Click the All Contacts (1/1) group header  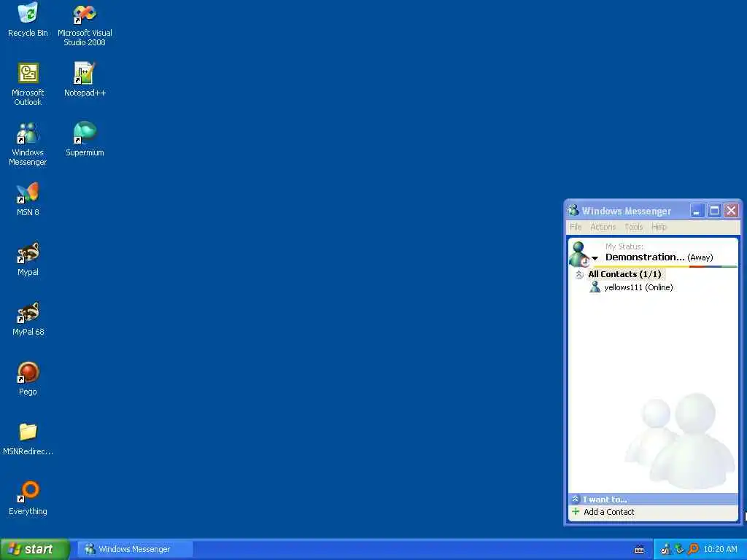click(624, 274)
